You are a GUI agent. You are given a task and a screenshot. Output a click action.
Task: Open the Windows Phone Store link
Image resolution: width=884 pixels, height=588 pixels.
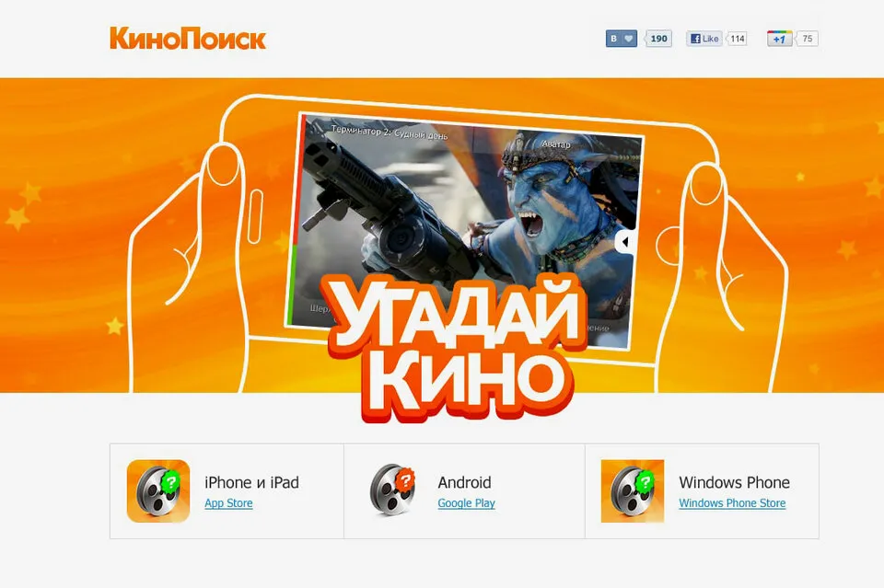[x=732, y=503]
